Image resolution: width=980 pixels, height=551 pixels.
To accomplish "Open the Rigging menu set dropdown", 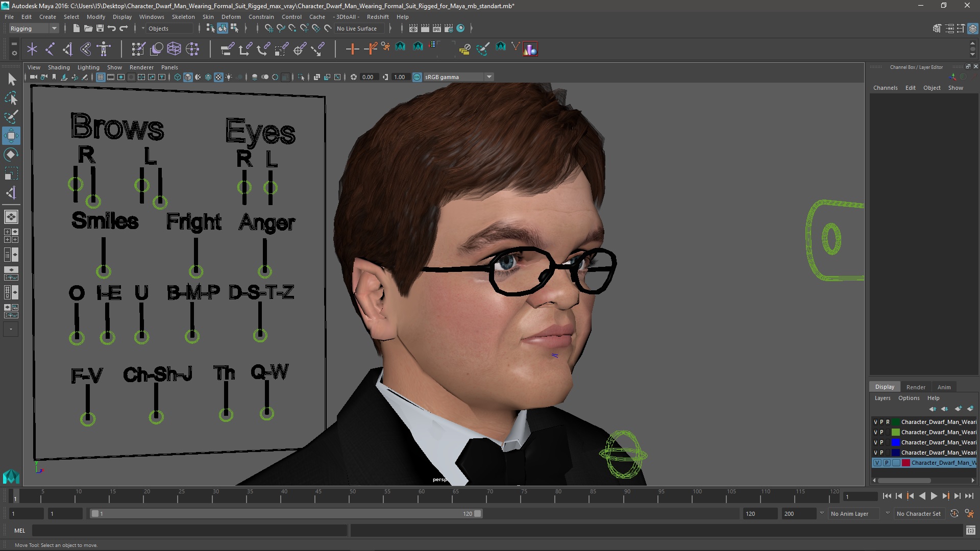I will (34, 29).
